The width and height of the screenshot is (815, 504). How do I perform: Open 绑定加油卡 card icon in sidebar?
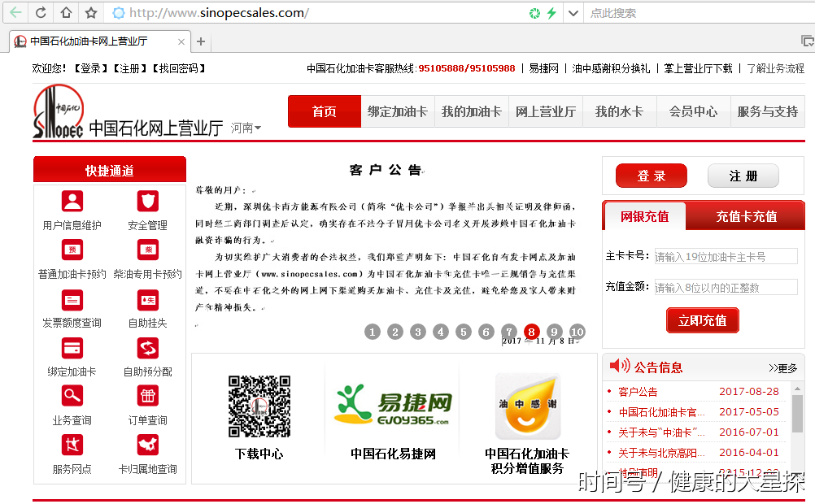[72, 348]
